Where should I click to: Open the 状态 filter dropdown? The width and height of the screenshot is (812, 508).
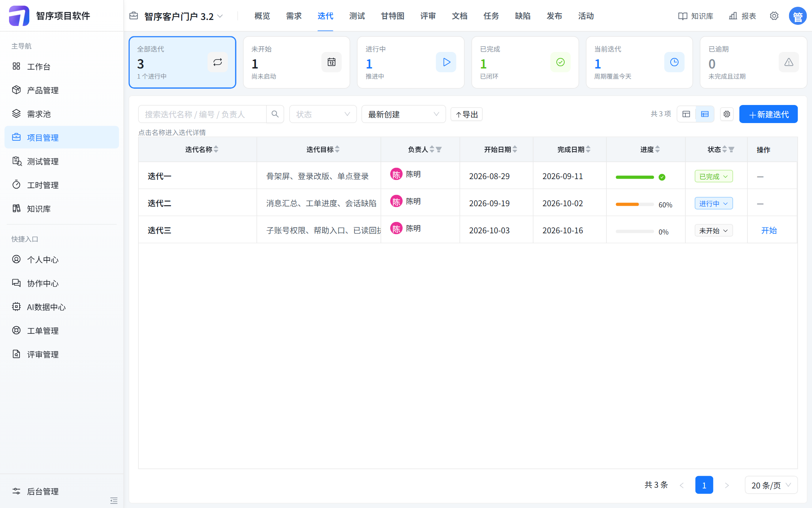pyautogui.click(x=323, y=114)
